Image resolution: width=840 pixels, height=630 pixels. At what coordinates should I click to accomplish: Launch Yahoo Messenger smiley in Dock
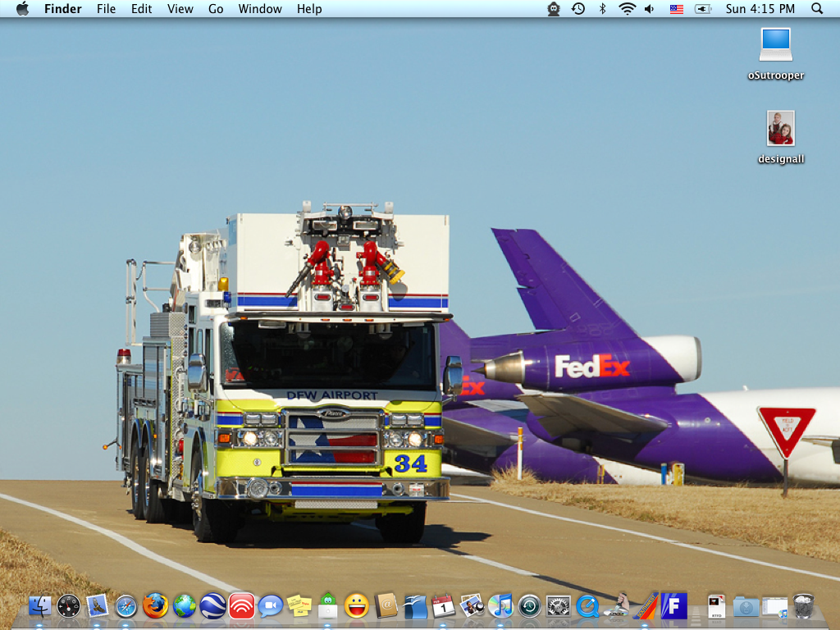(x=357, y=606)
